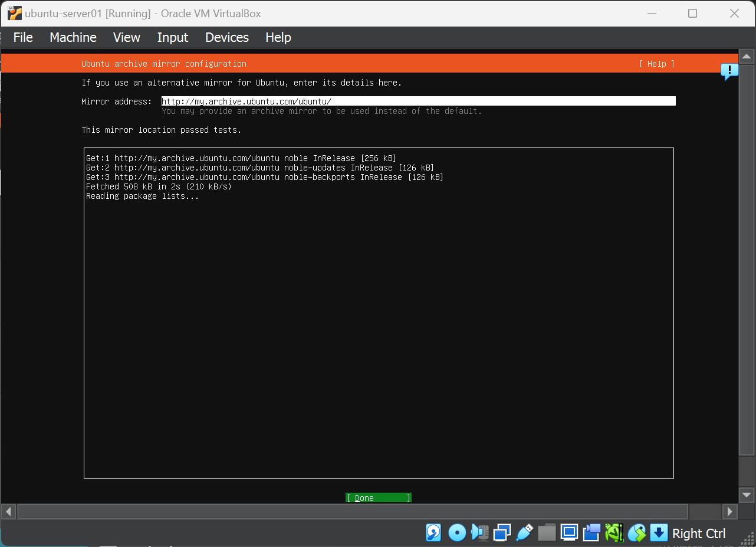
Task: Click the audio status icon
Action: pos(479,533)
